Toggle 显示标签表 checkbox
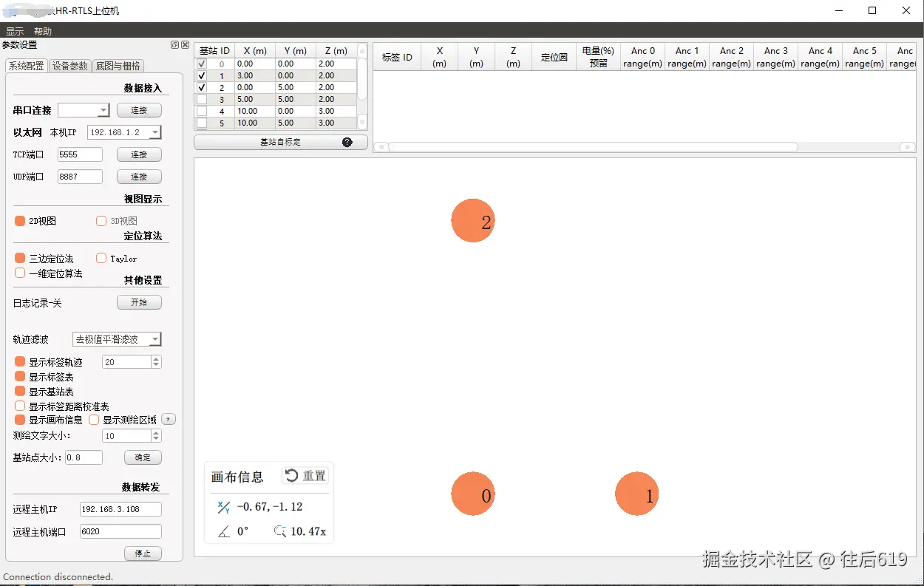Screen dimensions: 924x586 point(20,377)
